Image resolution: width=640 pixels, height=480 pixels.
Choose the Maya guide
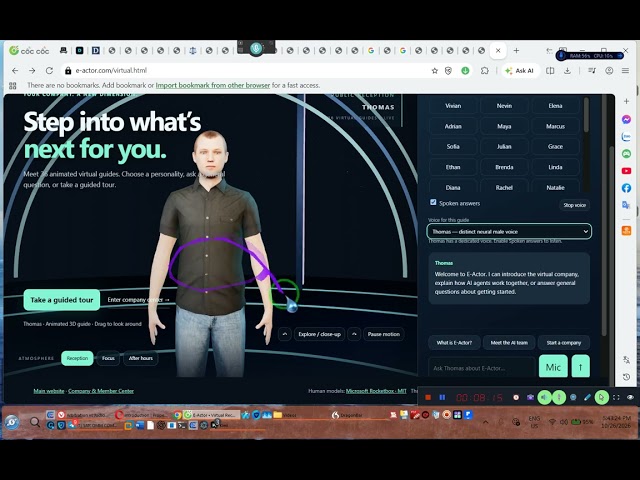point(504,126)
